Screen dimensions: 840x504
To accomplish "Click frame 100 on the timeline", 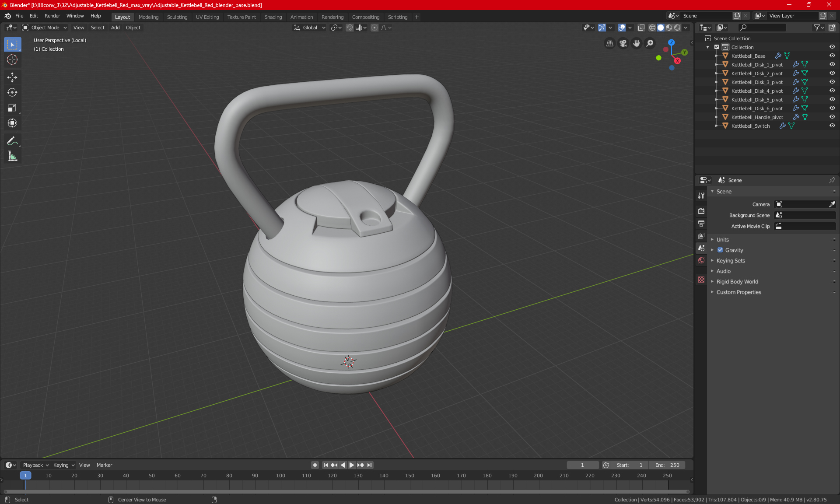I will coord(281,476).
